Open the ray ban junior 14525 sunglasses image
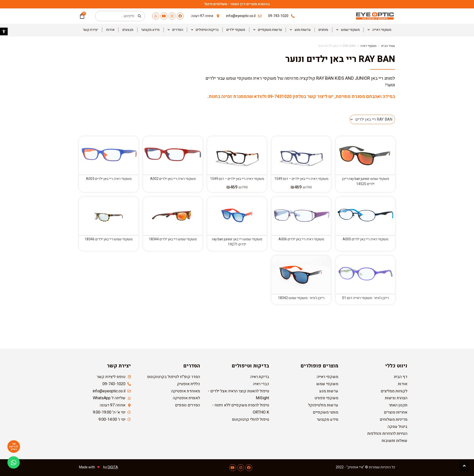474x476 pixels. point(365,155)
